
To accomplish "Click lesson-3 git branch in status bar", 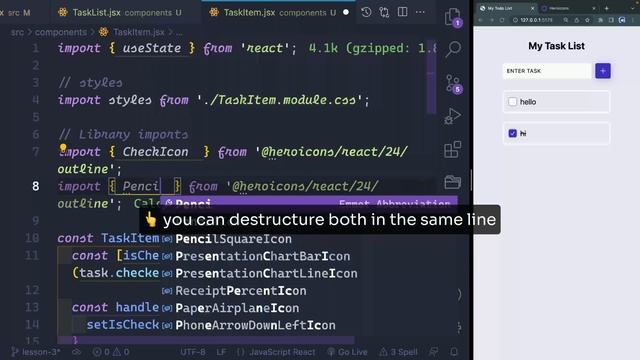I will coord(36,352).
